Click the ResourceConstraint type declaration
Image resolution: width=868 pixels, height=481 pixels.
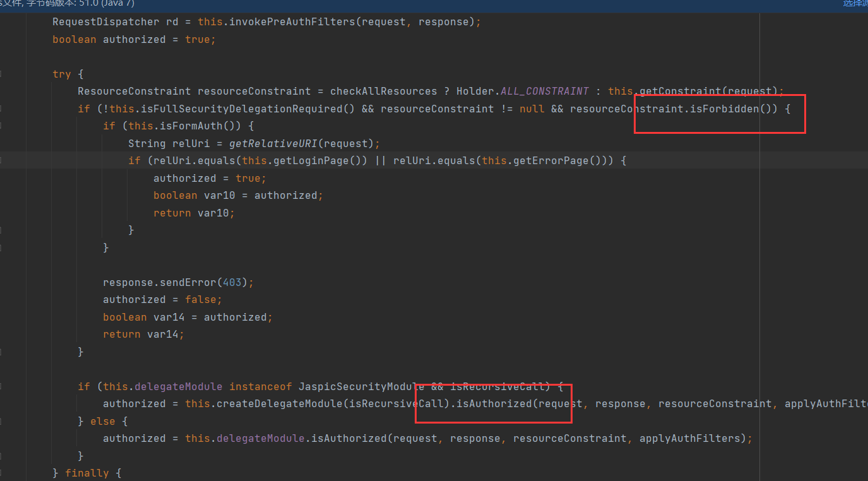pos(134,92)
